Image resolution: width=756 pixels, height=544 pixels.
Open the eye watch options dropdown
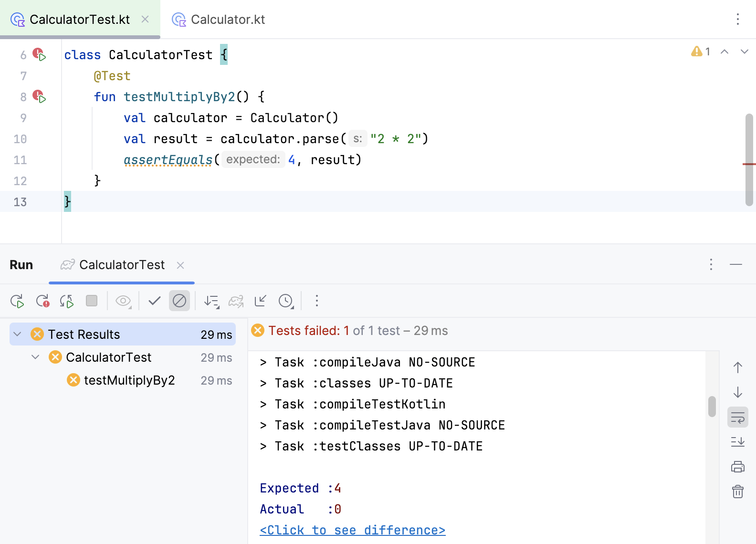(123, 301)
